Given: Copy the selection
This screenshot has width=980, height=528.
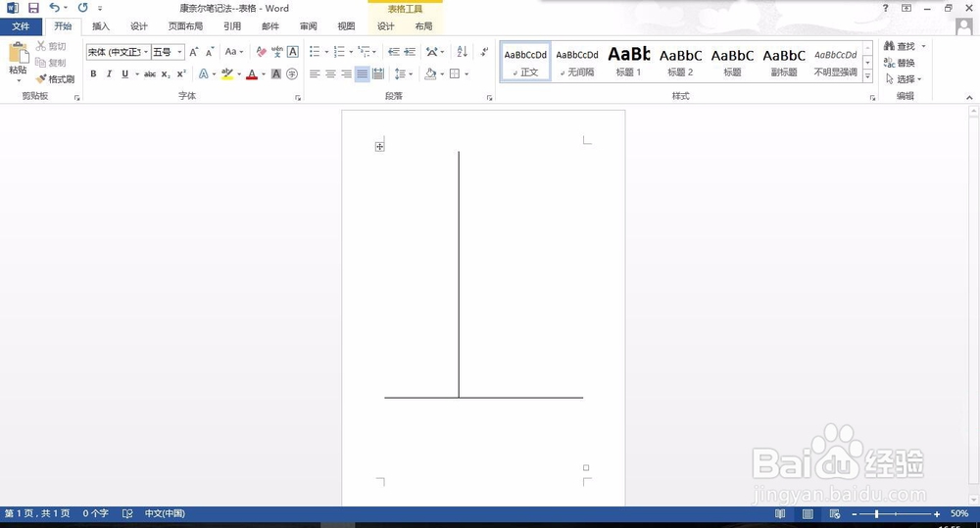Looking at the screenshot, I should tap(51, 63).
